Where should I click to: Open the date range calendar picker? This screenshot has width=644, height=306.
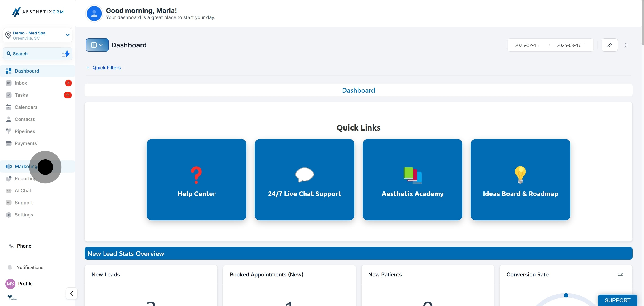pyautogui.click(x=586, y=45)
